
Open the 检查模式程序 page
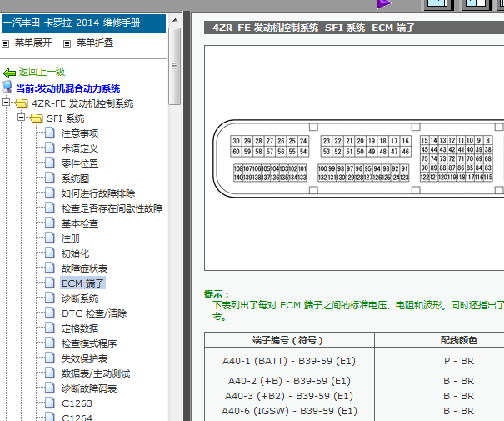pyautogui.click(x=89, y=343)
